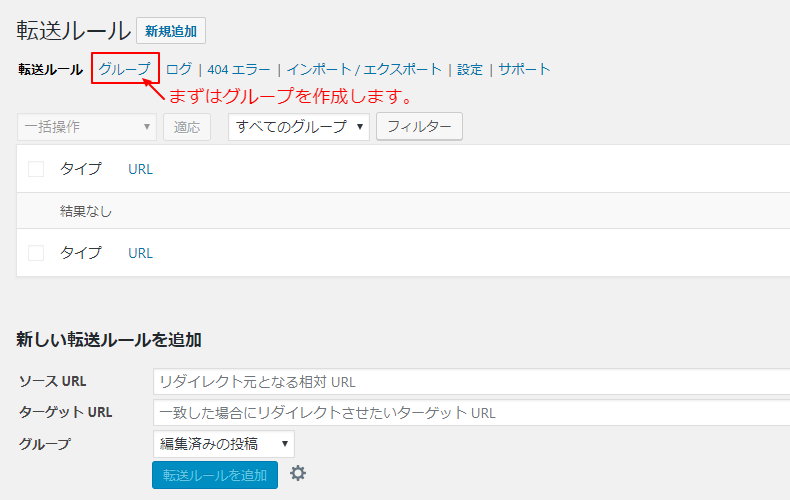This screenshot has width=790, height=500.
Task: Click タイプ column label in header
Action: click(81, 169)
